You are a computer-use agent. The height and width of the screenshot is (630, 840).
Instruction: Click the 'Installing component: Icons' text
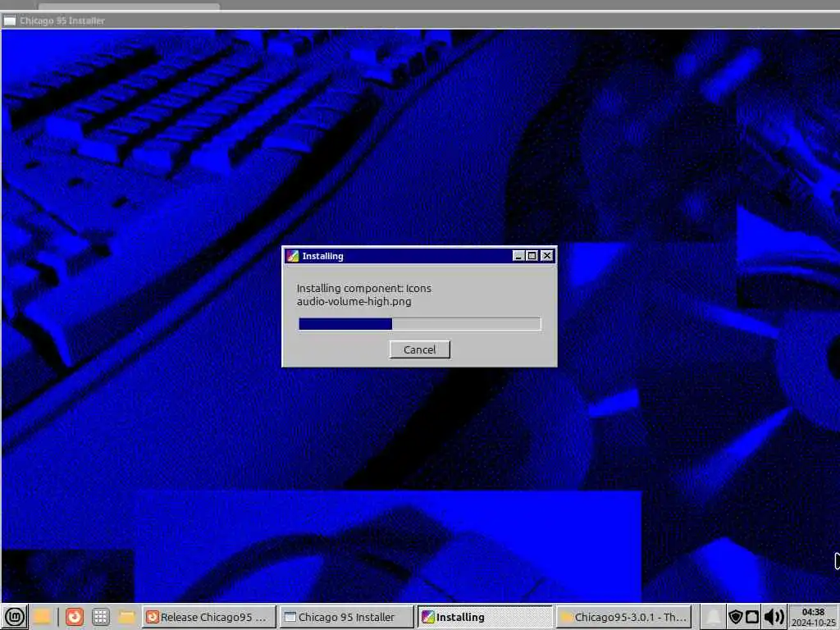point(363,288)
